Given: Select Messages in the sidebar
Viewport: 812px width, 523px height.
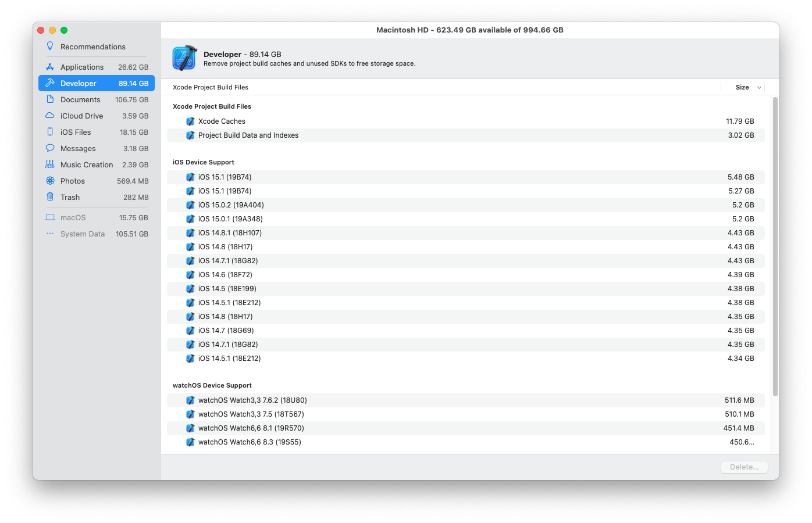Looking at the screenshot, I should point(97,148).
